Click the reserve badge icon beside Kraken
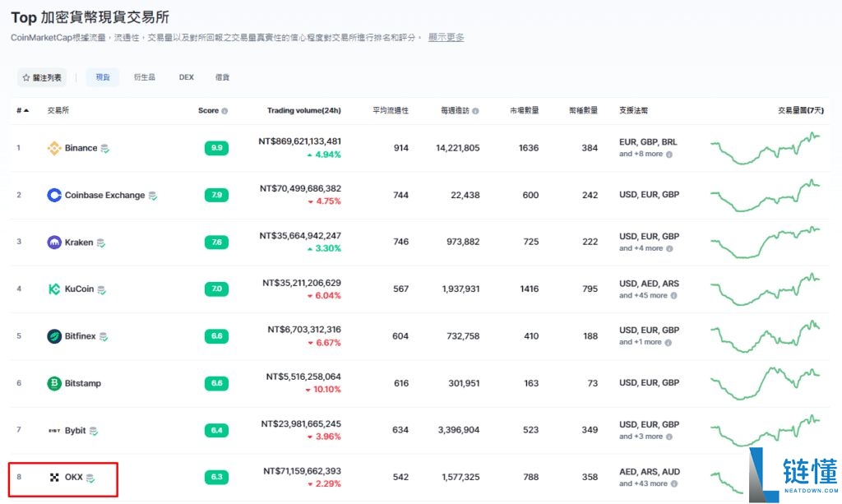The height and width of the screenshot is (504, 842). [x=101, y=243]
